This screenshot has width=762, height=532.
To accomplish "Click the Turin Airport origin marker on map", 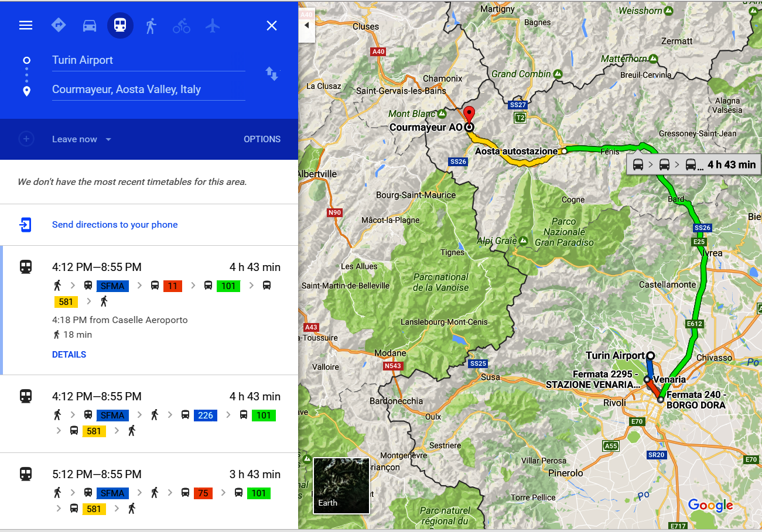I will tap(650, 355).
